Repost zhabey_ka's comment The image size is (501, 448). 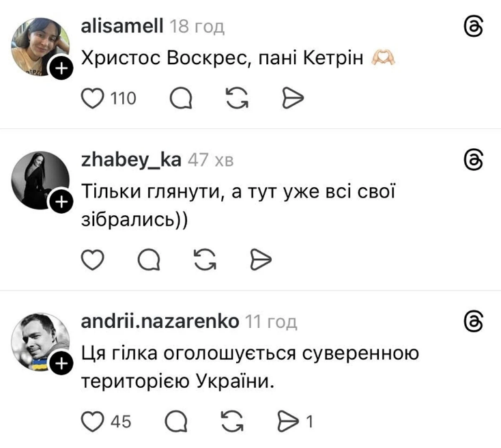pos(203,260)
